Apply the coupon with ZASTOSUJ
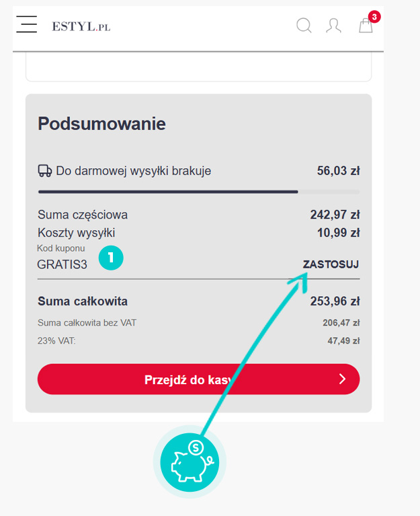Viewport: 420px width, 516px height. [331, 264]
